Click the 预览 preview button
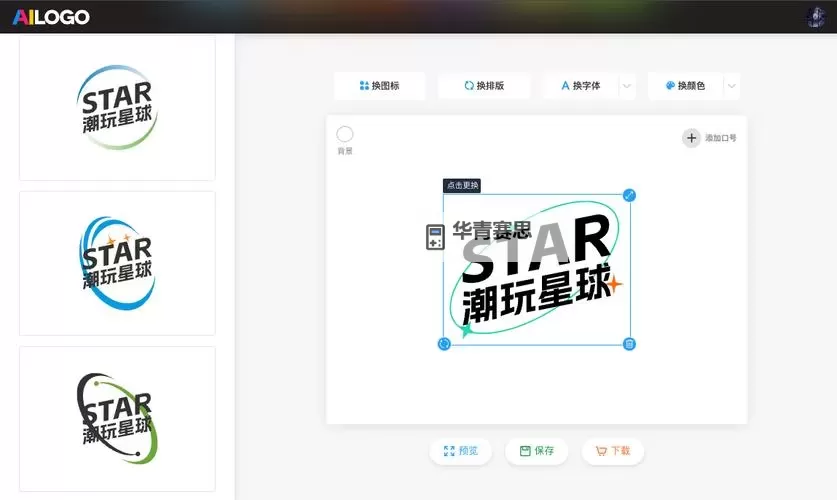The height and width of the screenshot is (500, 837). (x=461, y=451)
